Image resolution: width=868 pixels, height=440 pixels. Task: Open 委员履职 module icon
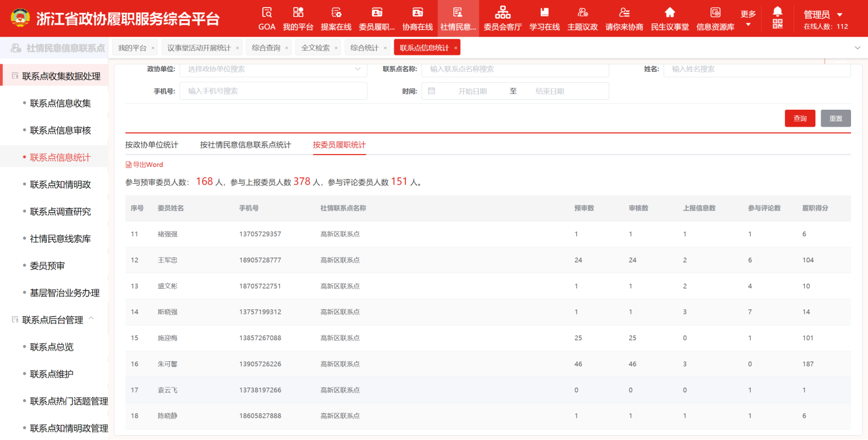point(377,12)
